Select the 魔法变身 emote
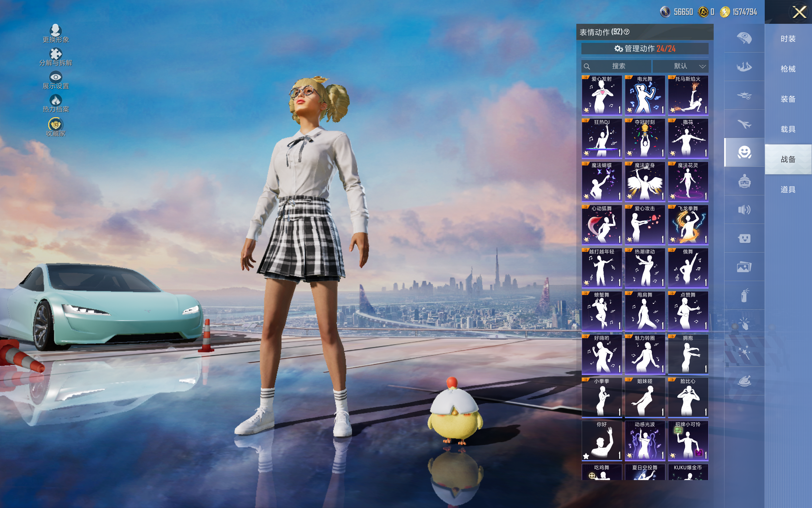Image resolution: width=812 pixels, height=508 pixels. click(x=645, y=181)
